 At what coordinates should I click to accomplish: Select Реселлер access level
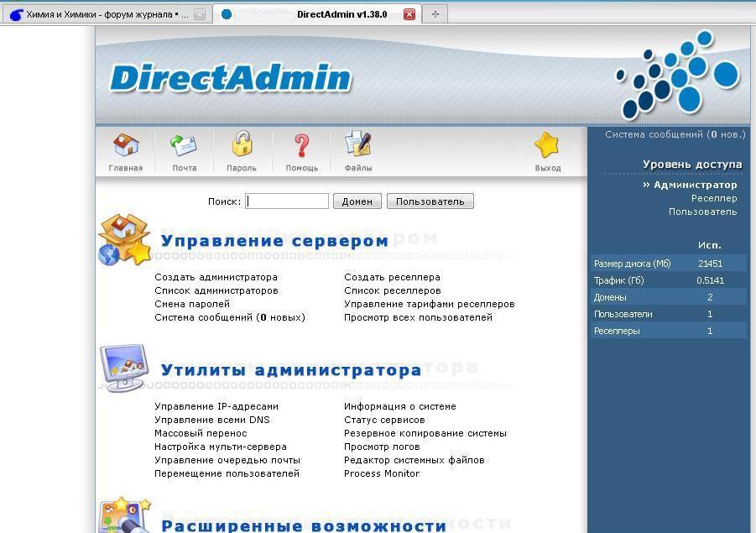tap(714, 198)
